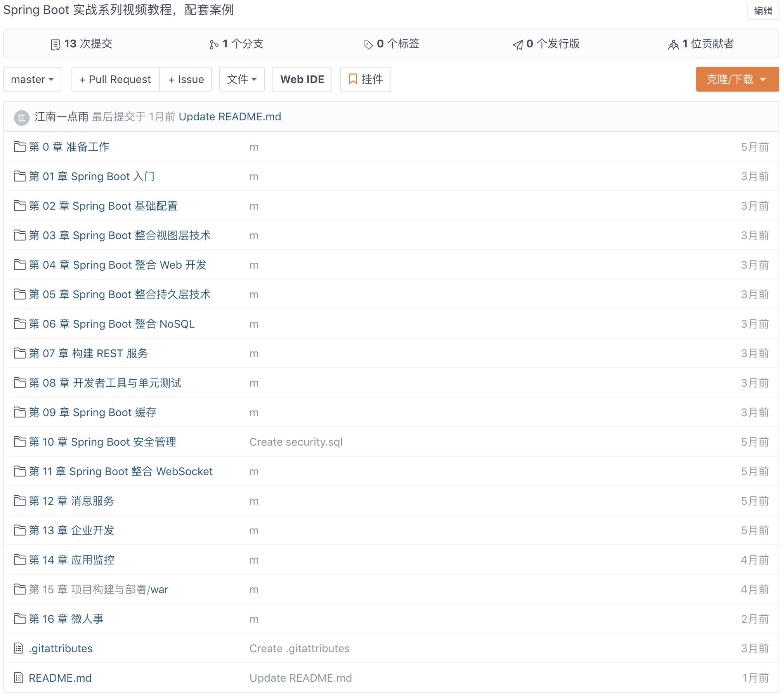
Task: Click the 江南一点雨 avatar icon
Action: [22, 118]
